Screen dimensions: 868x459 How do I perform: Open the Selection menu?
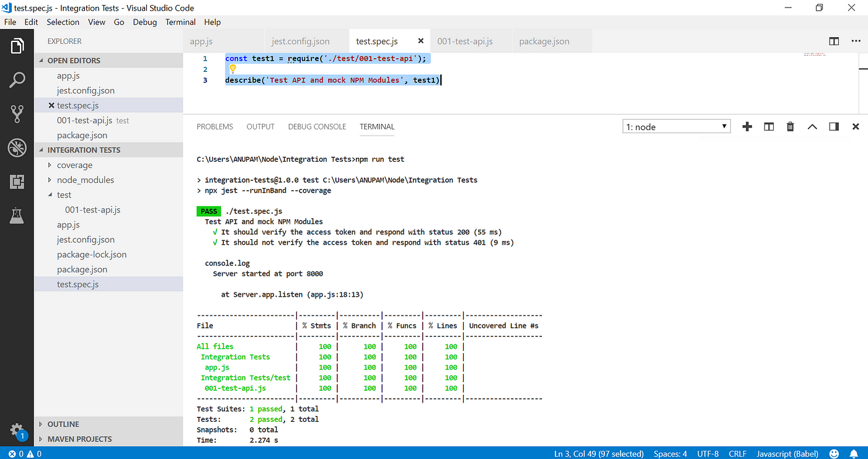click(63, 22)
